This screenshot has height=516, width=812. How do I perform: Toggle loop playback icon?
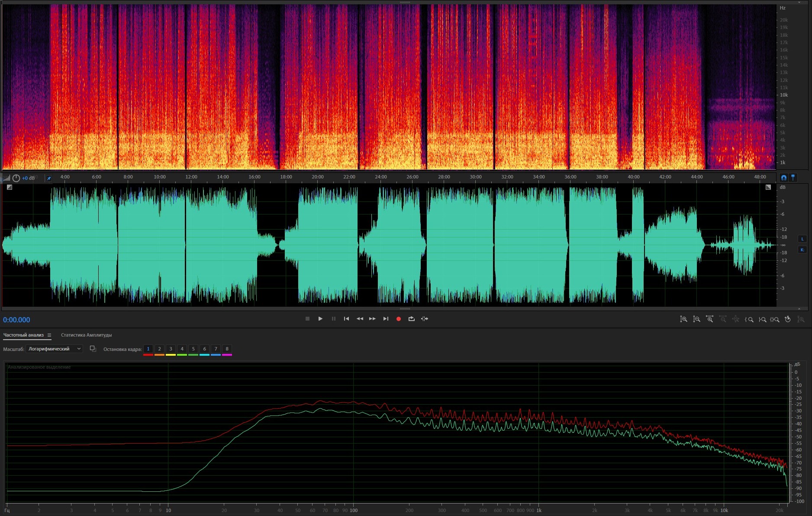pos(411,319)
